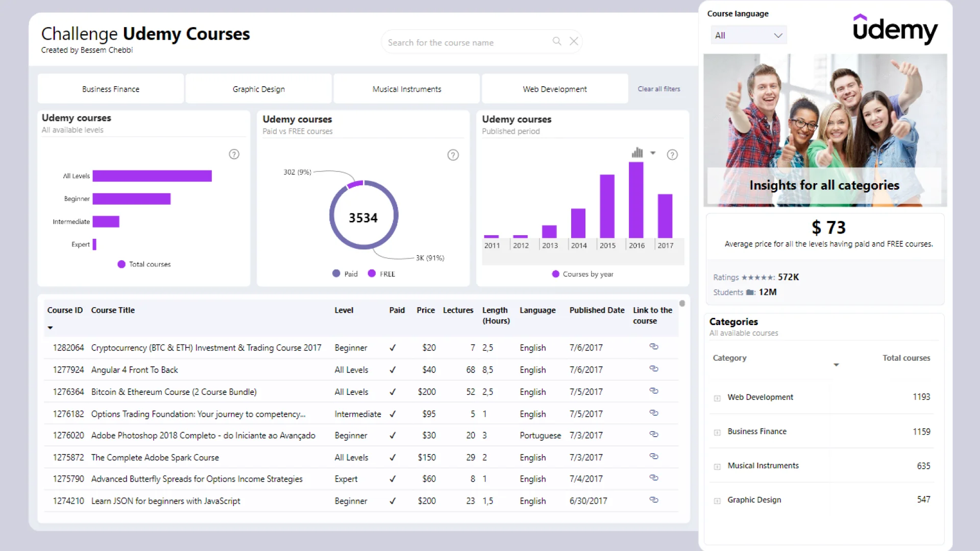
Task: Sort table by Published Date header
Action: coord(597,310)
